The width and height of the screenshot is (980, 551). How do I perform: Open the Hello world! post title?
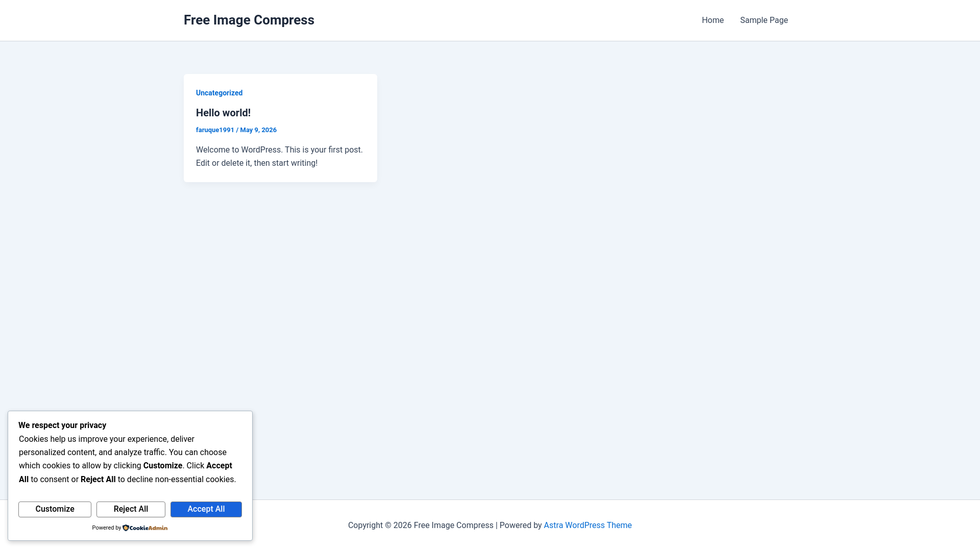click(223, 113)
